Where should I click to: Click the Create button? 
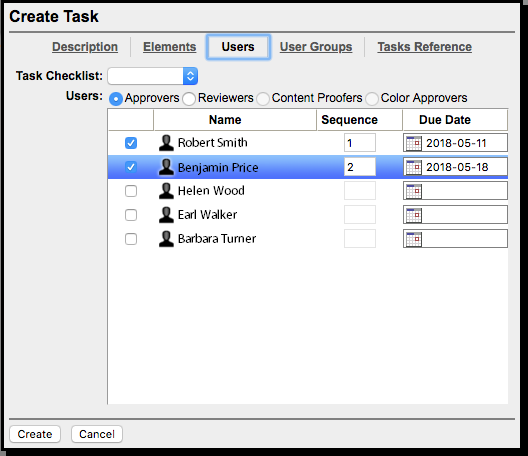click(x=35, y=434)
